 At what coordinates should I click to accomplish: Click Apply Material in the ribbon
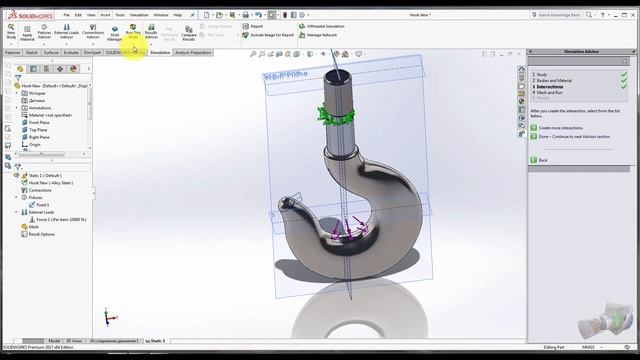27,33
